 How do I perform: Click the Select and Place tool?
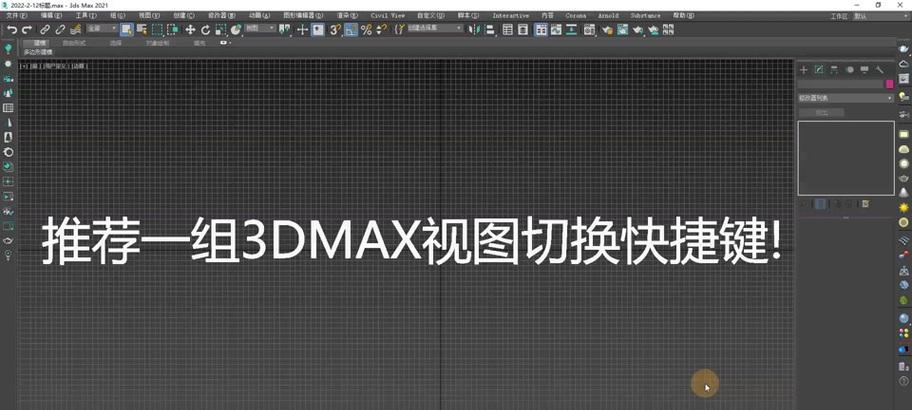click(236, 29)
